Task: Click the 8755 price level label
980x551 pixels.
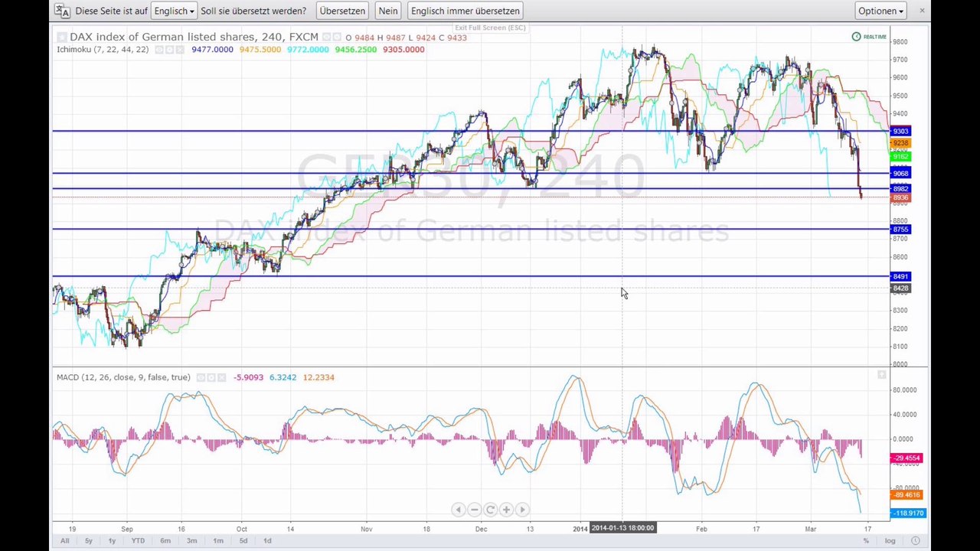Action: [900, 230]
